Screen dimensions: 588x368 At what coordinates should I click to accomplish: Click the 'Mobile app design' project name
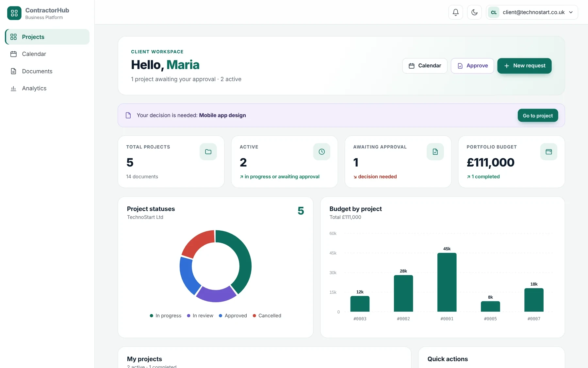[x=222, y=115]
